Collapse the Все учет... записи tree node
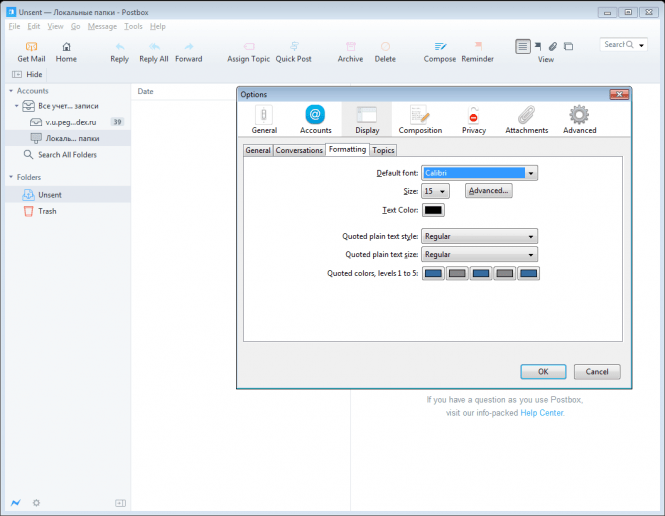The image size is (665, 516). (17, 106)
